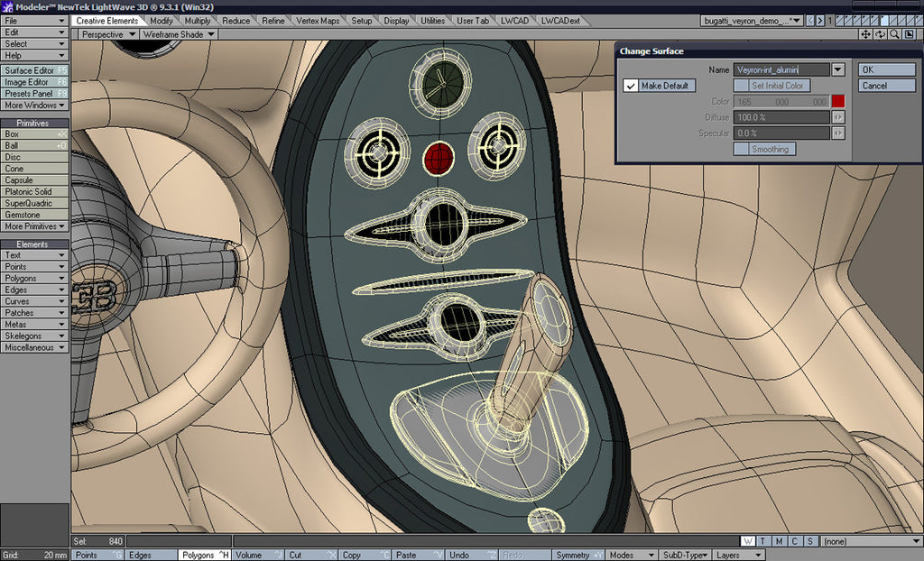Go to the previous layer bank arrow
Image resolution: width=924 pixels, height=561 pixels.
pyautogui.click(x=808, y=21)
